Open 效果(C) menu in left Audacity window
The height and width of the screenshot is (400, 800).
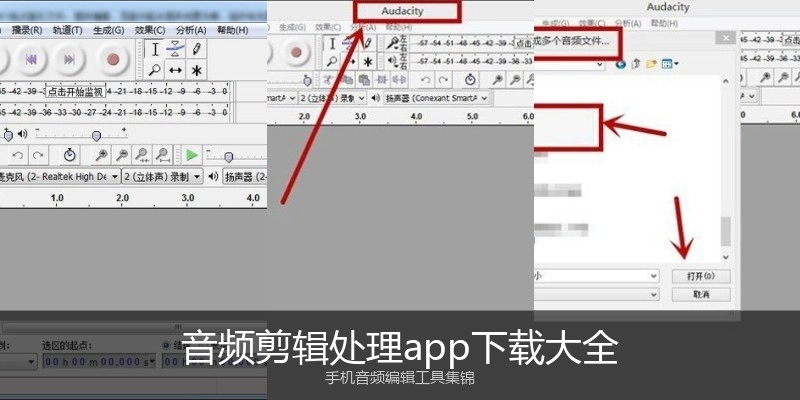click(150, 30)
